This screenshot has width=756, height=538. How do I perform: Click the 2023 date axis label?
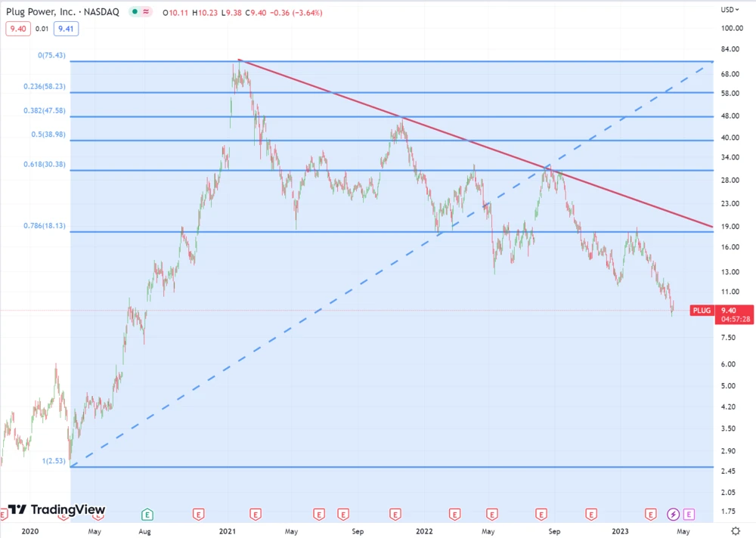click(620, 531)
